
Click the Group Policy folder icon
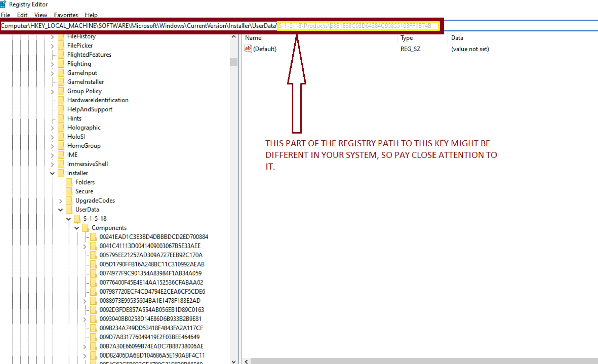(61, 91)
